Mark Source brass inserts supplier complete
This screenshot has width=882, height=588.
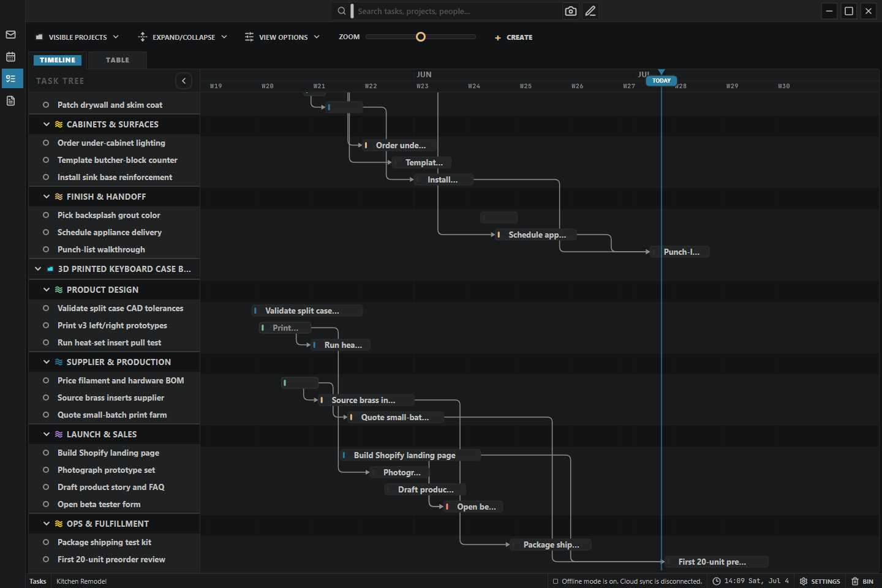coord(46,398)
